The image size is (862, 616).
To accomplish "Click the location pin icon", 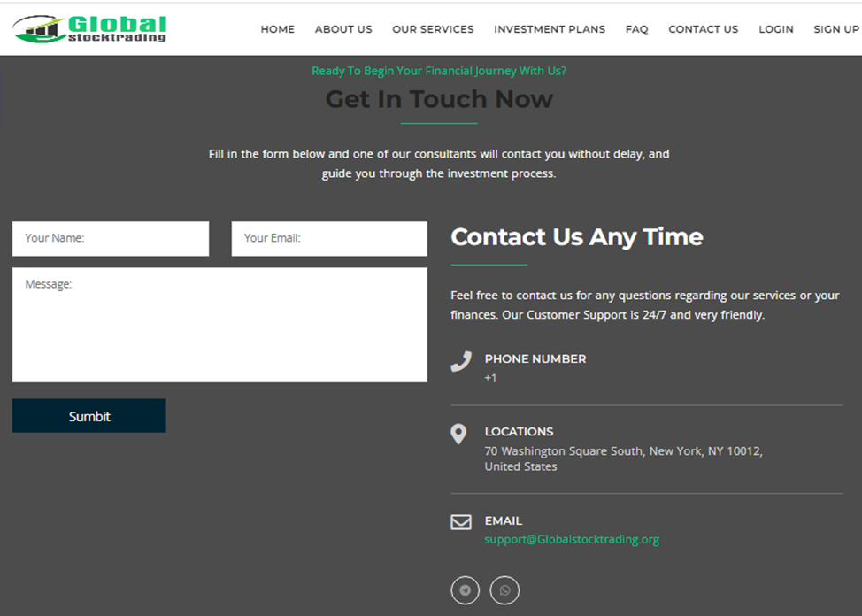I will (458, 434).
